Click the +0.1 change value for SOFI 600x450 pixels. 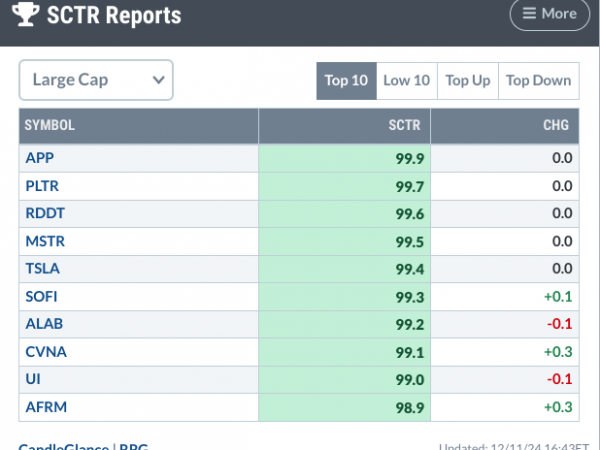[558, 297]
